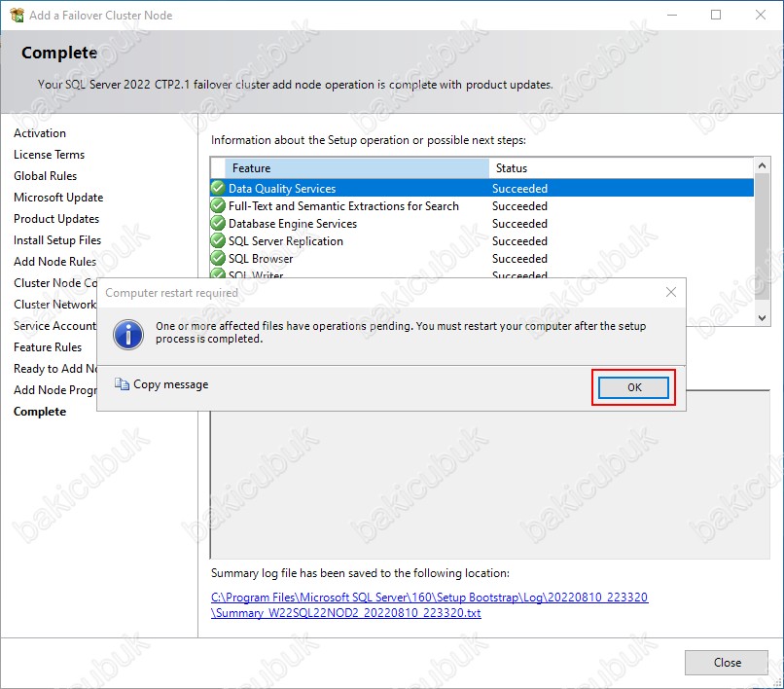Click Succeeded status for Data Quality Services
Screen dimensions: 784x689
coord(519,189)
